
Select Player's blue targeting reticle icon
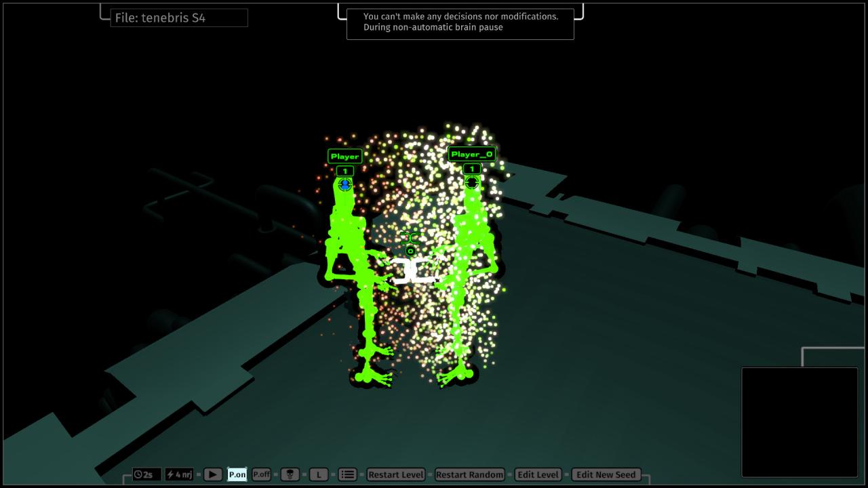(x=345, y=184)
